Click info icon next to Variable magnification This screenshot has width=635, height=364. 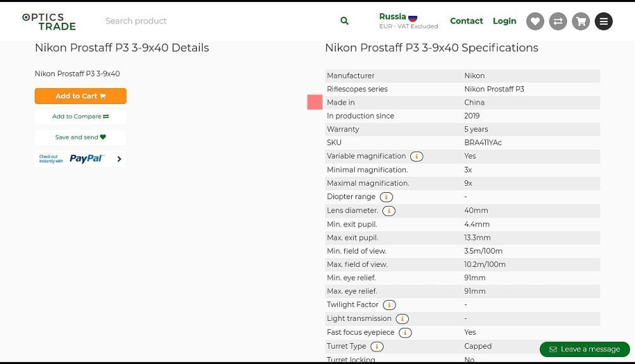(x=417, y=157)
